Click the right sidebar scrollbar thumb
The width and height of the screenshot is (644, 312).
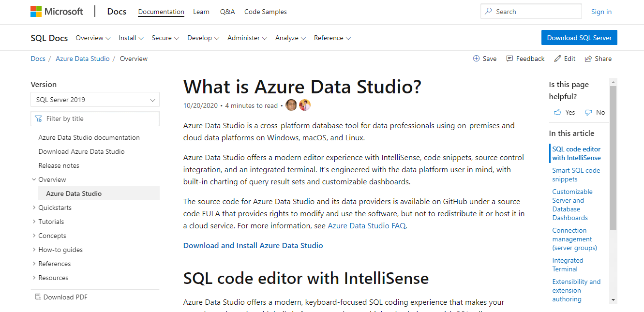tap(613, 158)
